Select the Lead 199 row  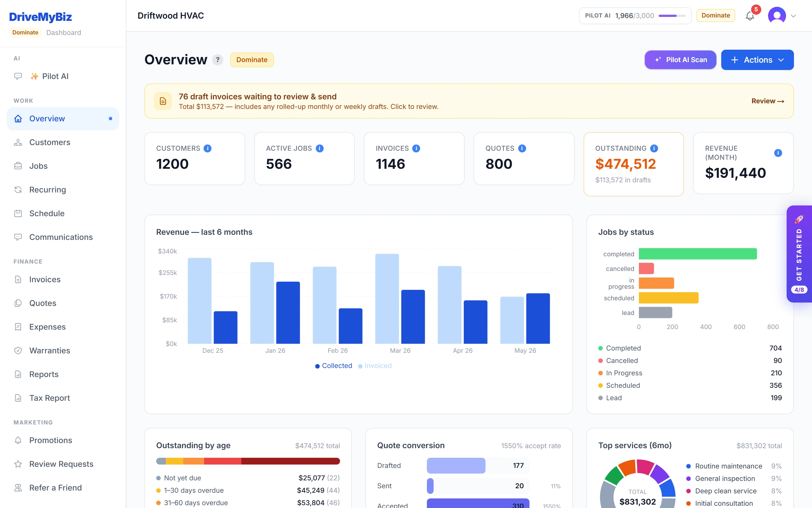click(x=690, y=398)
